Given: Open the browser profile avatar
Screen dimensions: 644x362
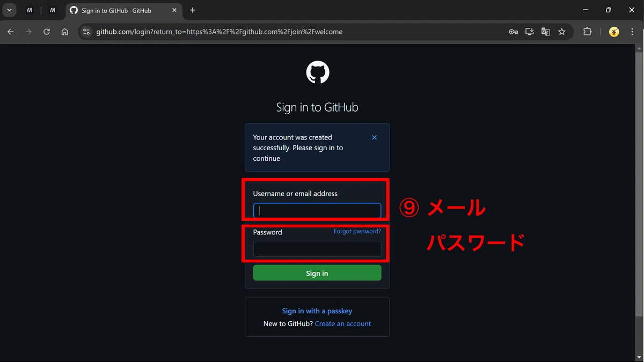Looking at the screenshot, I should pyautogui.click(x=614, y=32).
